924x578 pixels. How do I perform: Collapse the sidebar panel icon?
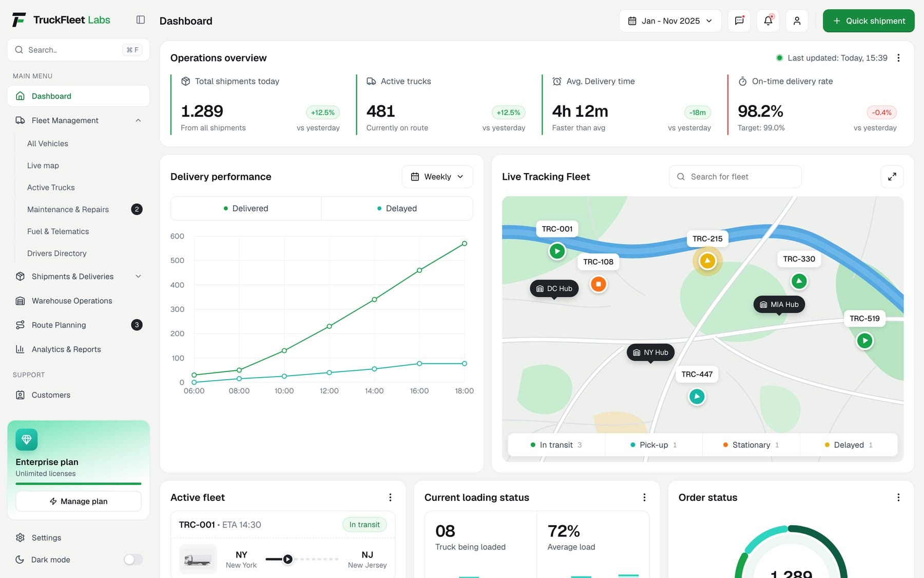(x=141, y=20)
